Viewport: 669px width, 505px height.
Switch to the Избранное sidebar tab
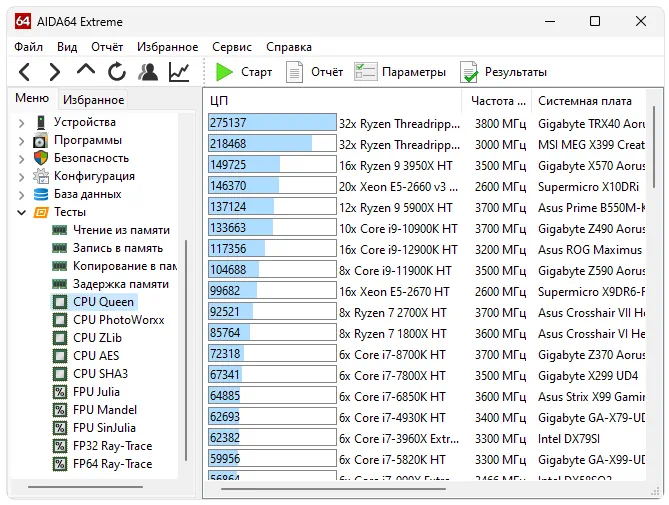[x=93, y=99]
